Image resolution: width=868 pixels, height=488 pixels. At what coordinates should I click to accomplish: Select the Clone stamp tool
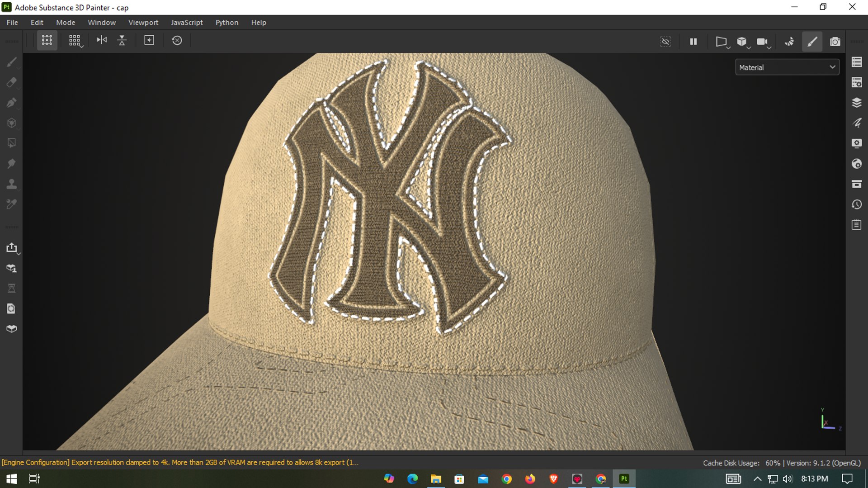pyautogui.click(x=12, y=184)
